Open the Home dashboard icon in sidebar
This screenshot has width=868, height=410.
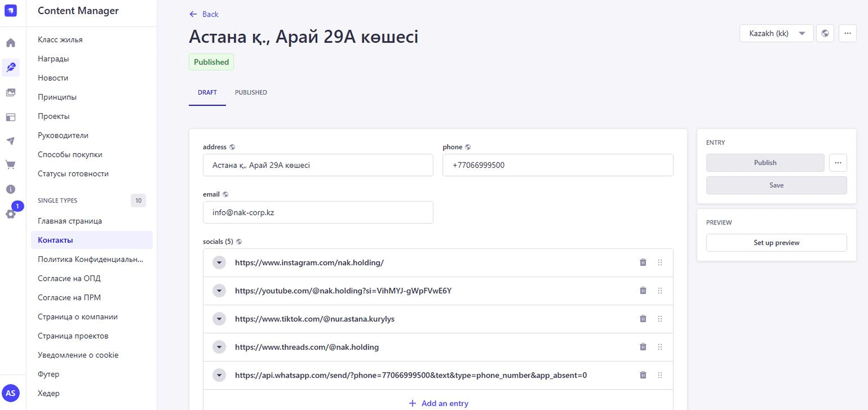click(x=11, y=43)
